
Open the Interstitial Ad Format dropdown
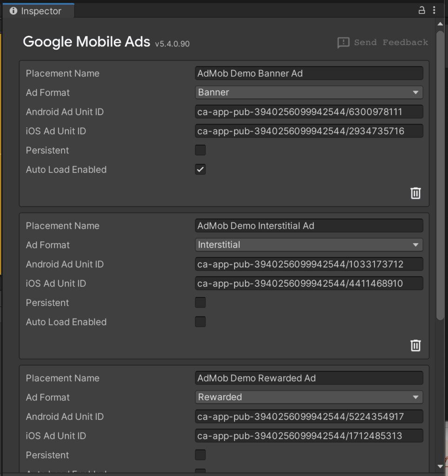(x=309, y=245)
